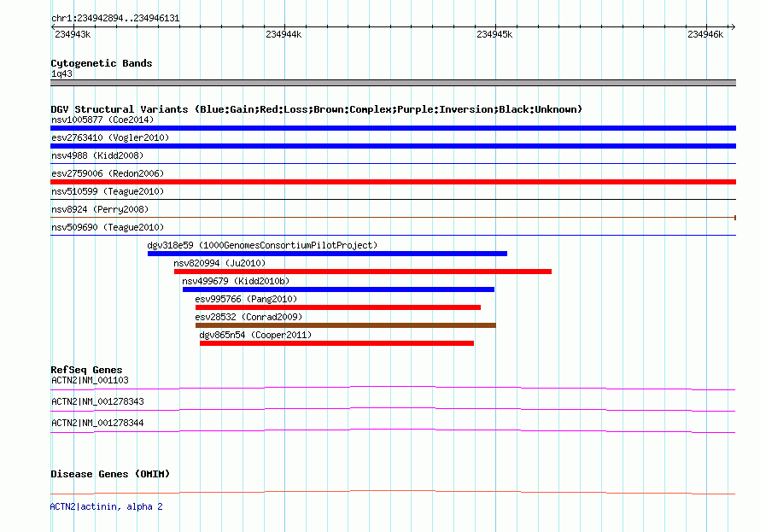Click the 234945k ruler tick label

(x=494, y=34)
